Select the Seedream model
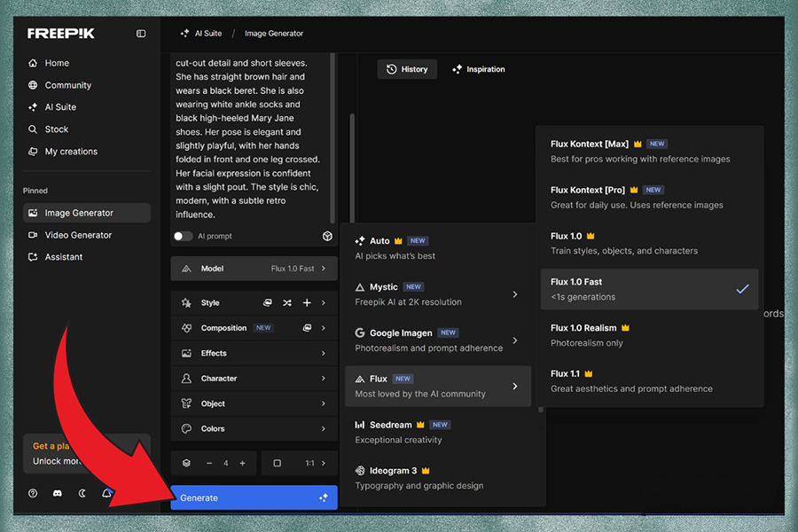The width and height of the screenshot is (798, 532). [x=438, y=432]
